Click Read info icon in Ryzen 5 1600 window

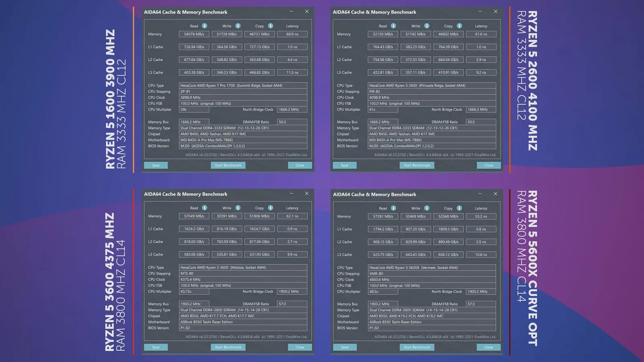tap(204, 26)
